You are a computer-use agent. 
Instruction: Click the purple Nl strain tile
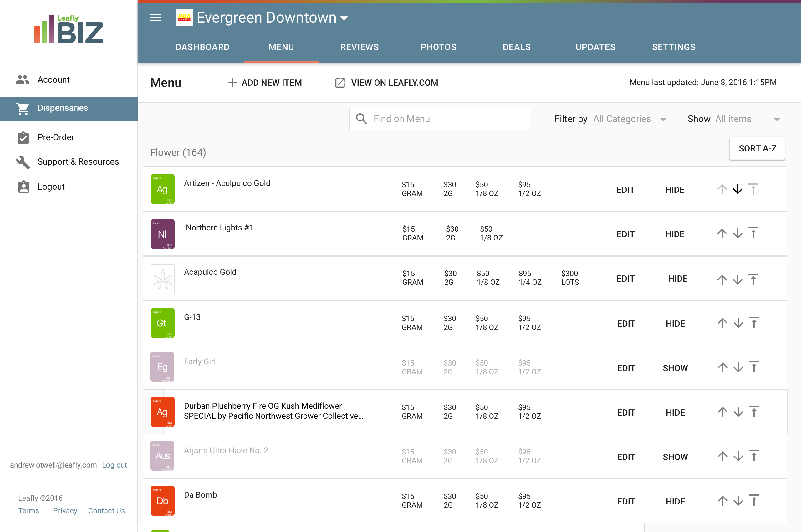coord(162,234)
